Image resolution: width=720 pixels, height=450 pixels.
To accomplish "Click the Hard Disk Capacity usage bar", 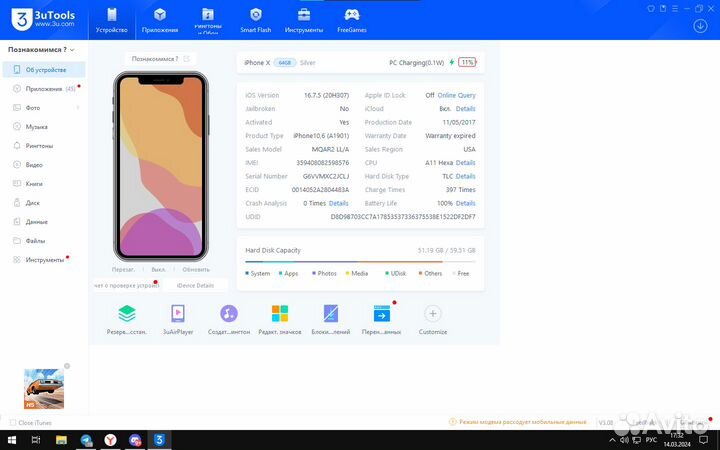I will point(360,262).
